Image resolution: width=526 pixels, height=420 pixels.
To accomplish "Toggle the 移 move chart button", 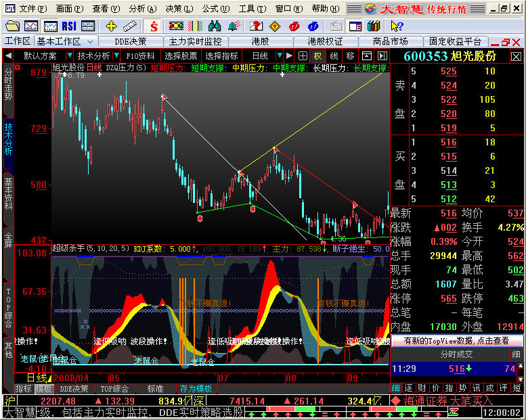I will [x=350, y=56].
